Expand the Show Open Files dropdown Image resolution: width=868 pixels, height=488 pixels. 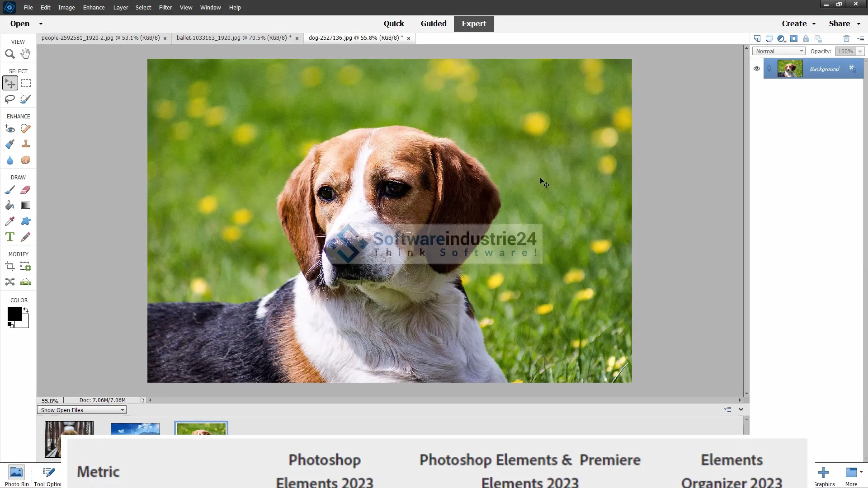click(x=82, y=410)
